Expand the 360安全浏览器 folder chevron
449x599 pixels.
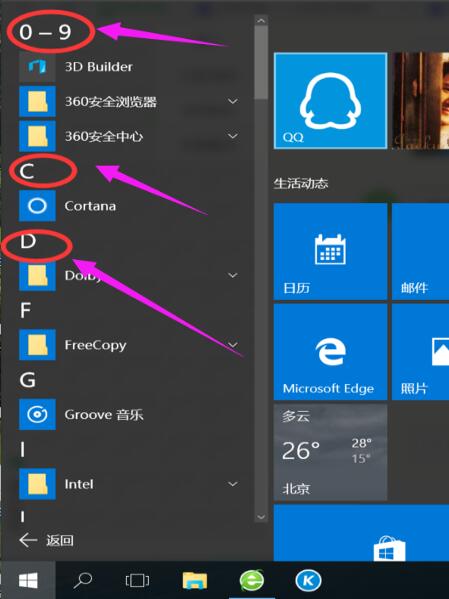click(233, 101)
